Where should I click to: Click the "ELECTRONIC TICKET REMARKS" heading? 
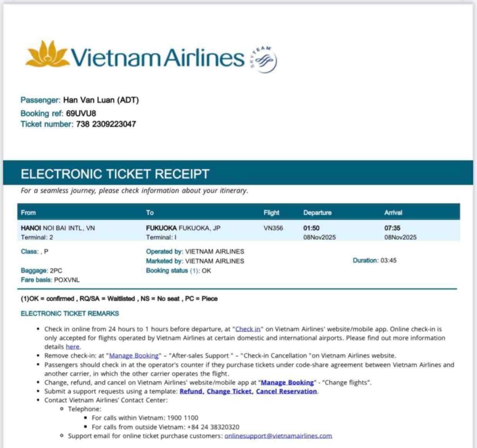(70, 314)
